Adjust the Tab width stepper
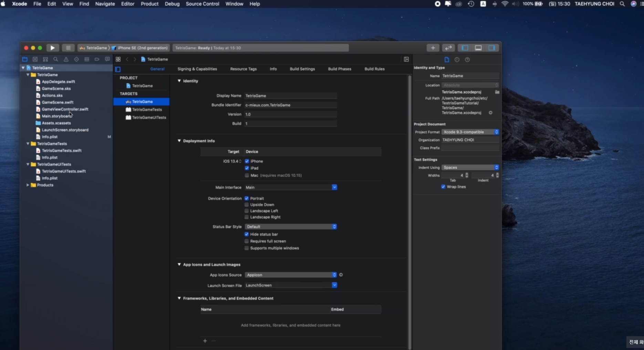Image resolution: width=644 pixels, height=350 pixels. [467, 175]
